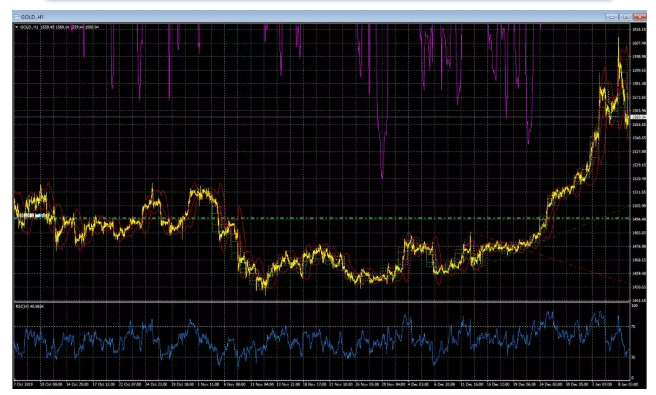656x395 pixels.
Task: Click the highlighted current price label on scale
Action: [638, 117]
